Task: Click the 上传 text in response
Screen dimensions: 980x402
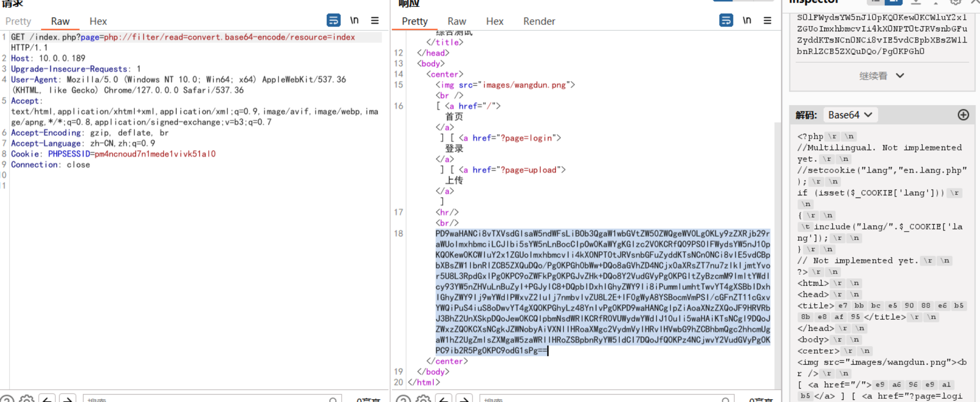Action: [454, 181]
